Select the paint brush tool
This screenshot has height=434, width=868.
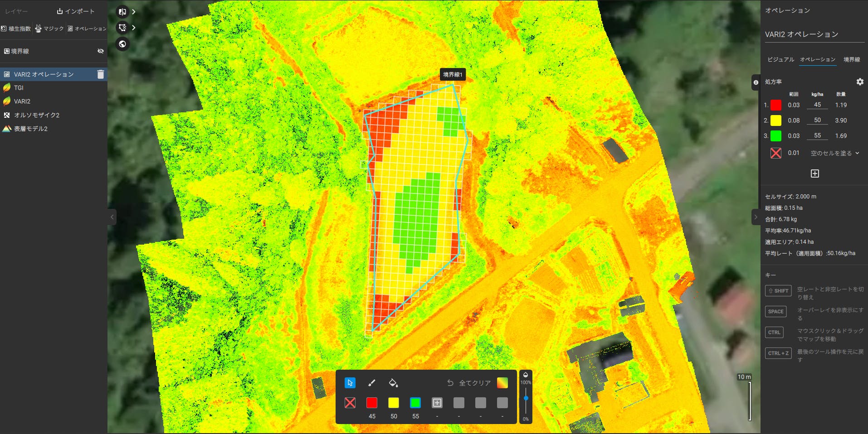[371, 383]
